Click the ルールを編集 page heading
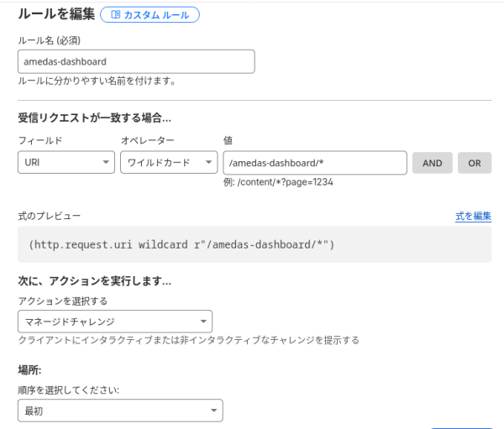Image resolution: width=504 pixels, height=429 pixels. tap(55, 14)
